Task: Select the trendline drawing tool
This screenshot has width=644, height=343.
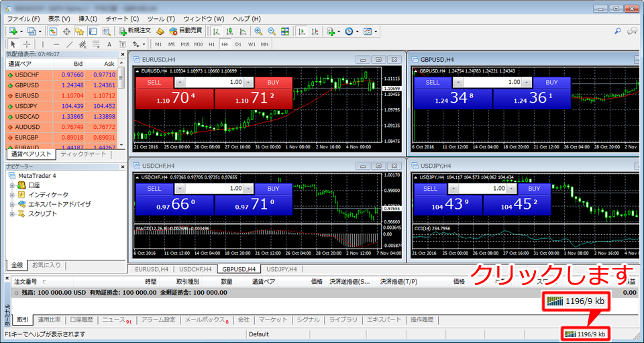Action: coord(69,44)
